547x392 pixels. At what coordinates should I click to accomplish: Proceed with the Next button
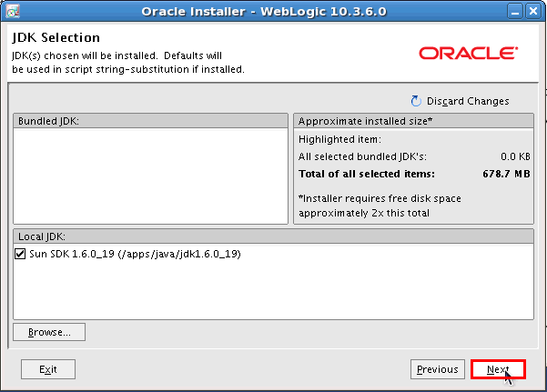tap(498, 369)
